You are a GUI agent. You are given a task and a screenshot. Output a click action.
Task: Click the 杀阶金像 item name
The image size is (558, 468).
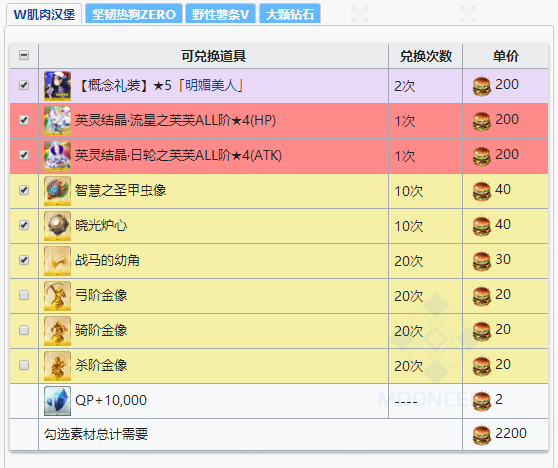[101, 365]
